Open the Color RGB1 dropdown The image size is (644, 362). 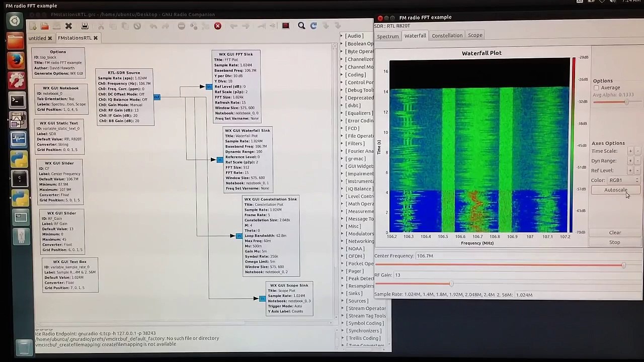pos(623,180)
